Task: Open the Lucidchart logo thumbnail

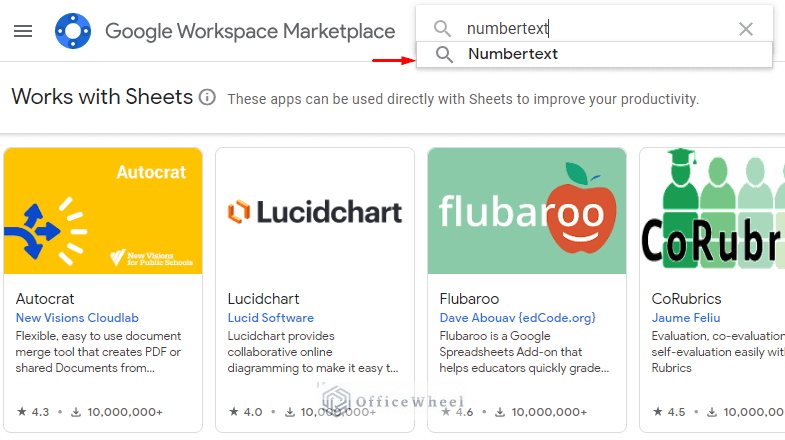Action: [315, 211]
